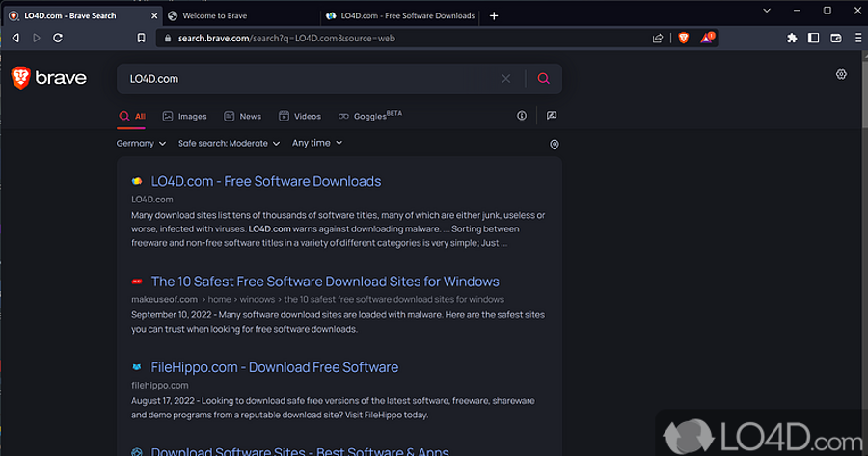Open the Brave Wallet icon

836,39
